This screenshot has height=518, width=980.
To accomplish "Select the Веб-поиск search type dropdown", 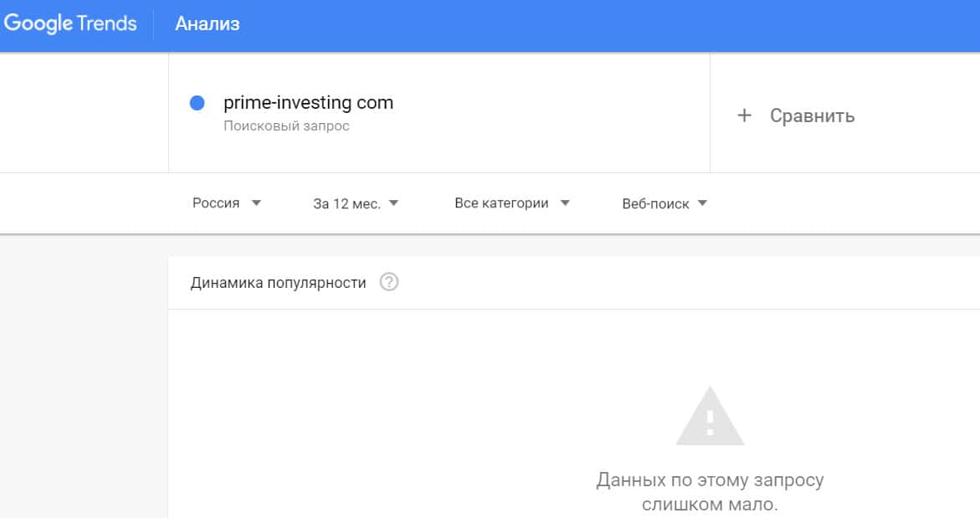I will click(x=655, y=203).
